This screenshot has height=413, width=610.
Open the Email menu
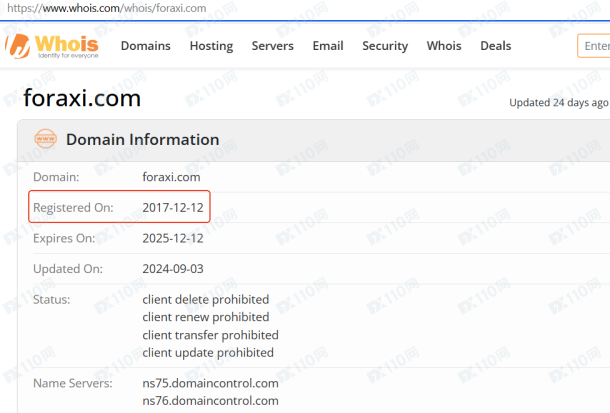tap(328, 46)
